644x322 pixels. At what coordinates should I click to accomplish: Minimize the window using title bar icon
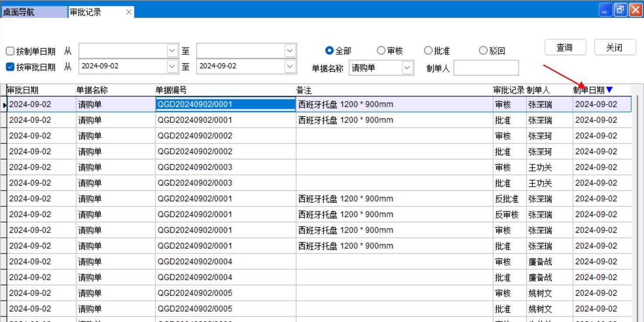coord(605,10)
